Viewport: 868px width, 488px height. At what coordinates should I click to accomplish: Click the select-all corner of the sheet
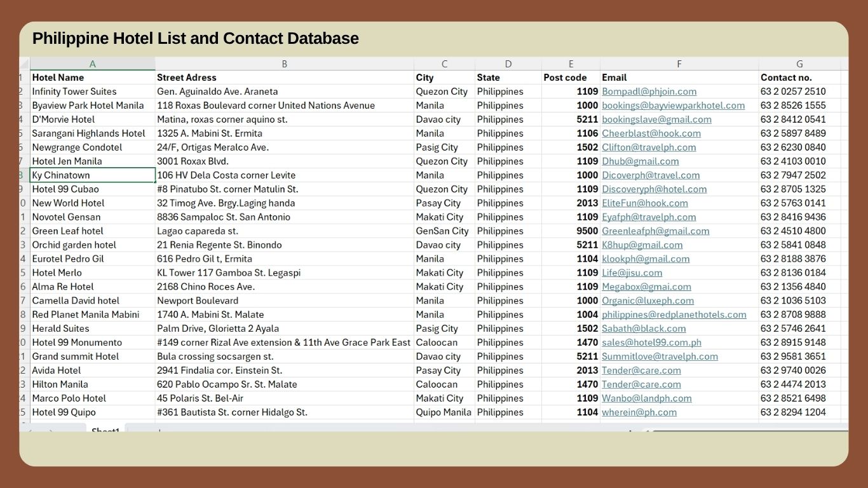[24, 64]
